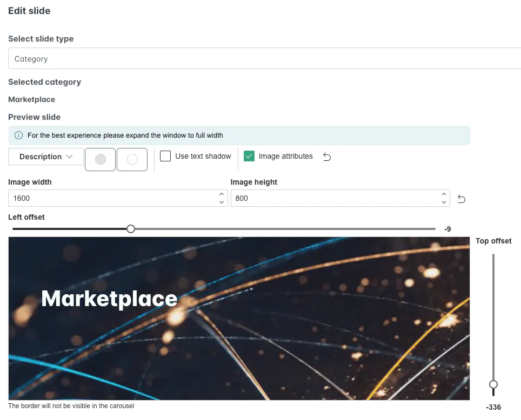Click the Preview slide section heading
This screenshot has height=420, width=521.
pos(34,117)
